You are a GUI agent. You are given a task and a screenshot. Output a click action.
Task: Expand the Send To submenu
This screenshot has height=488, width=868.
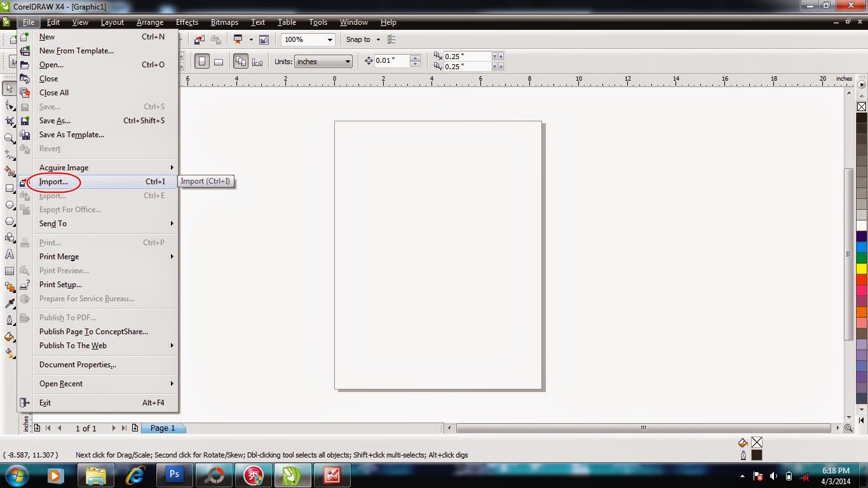tap(105, 224)
